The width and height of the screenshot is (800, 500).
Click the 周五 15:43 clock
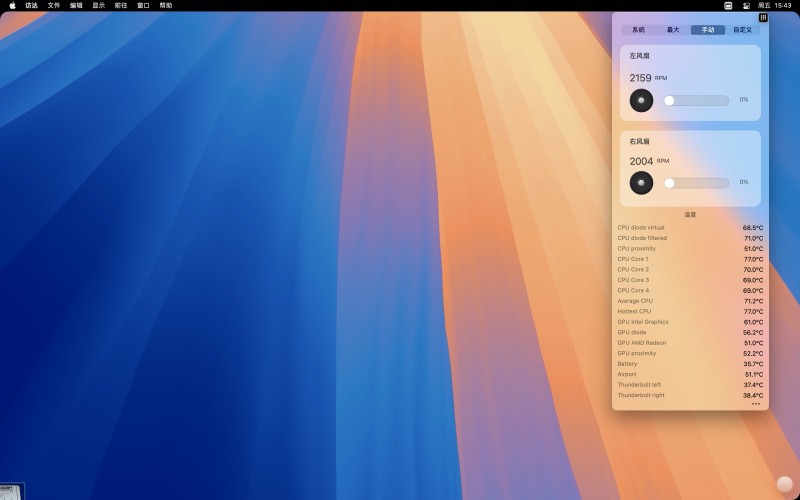[x=774, y=6]
